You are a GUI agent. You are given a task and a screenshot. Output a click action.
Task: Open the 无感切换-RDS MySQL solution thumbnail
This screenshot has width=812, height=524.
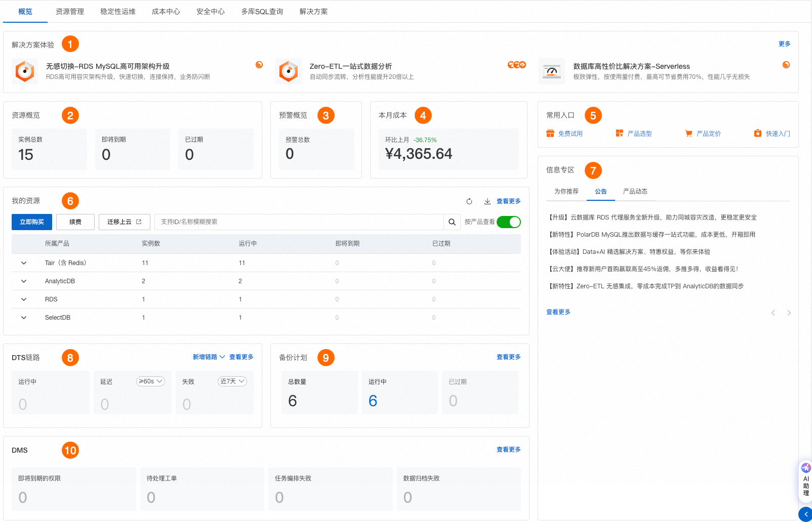[25, 71]
